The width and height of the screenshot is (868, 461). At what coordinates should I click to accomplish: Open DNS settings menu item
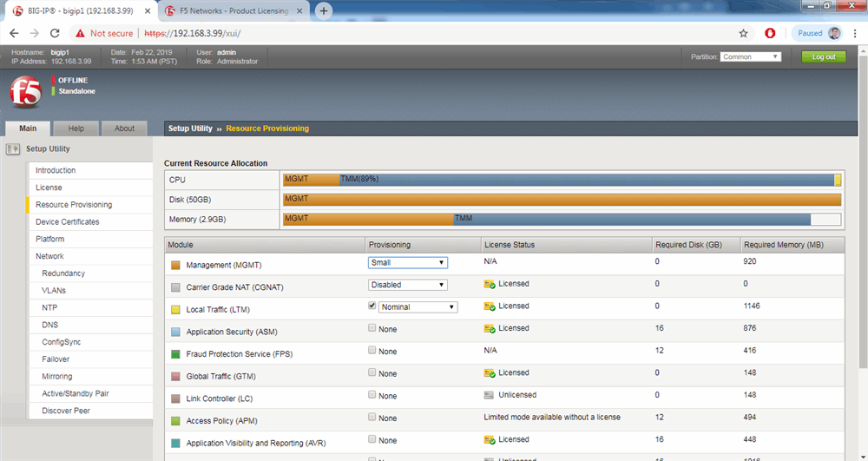(90, 325)
